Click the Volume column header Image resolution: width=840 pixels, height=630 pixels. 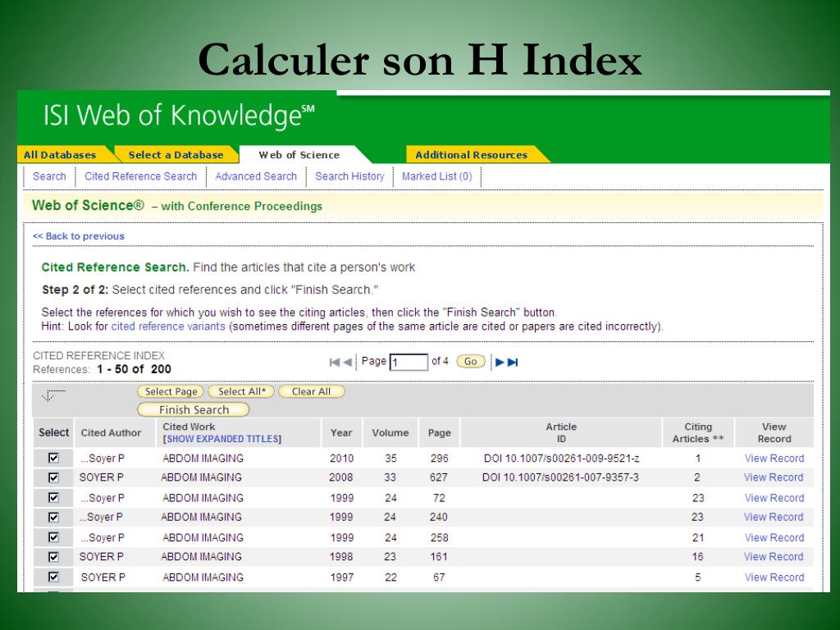(x=390, y=433)
